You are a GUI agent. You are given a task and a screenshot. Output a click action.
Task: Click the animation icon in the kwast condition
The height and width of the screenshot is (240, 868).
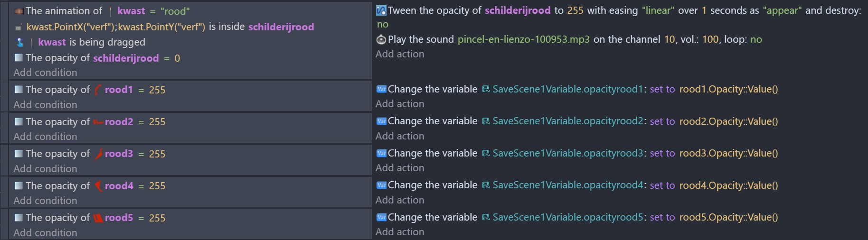(x=19, y=11)
